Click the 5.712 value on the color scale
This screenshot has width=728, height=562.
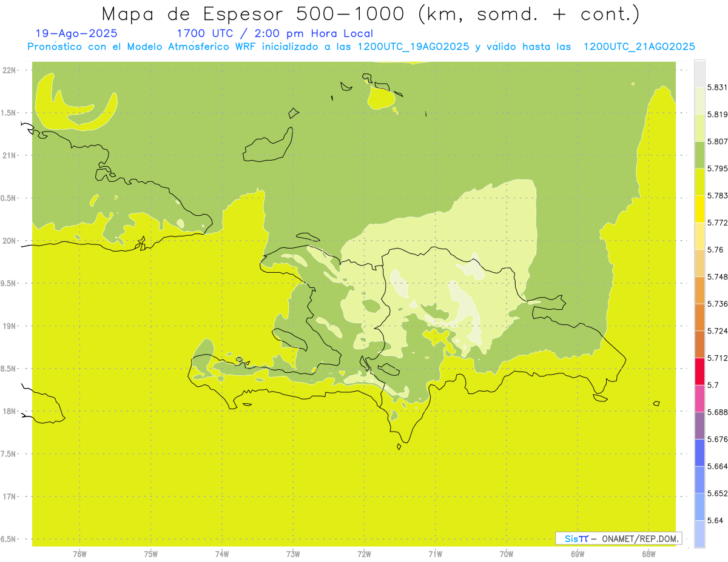(x=718, y=358)
